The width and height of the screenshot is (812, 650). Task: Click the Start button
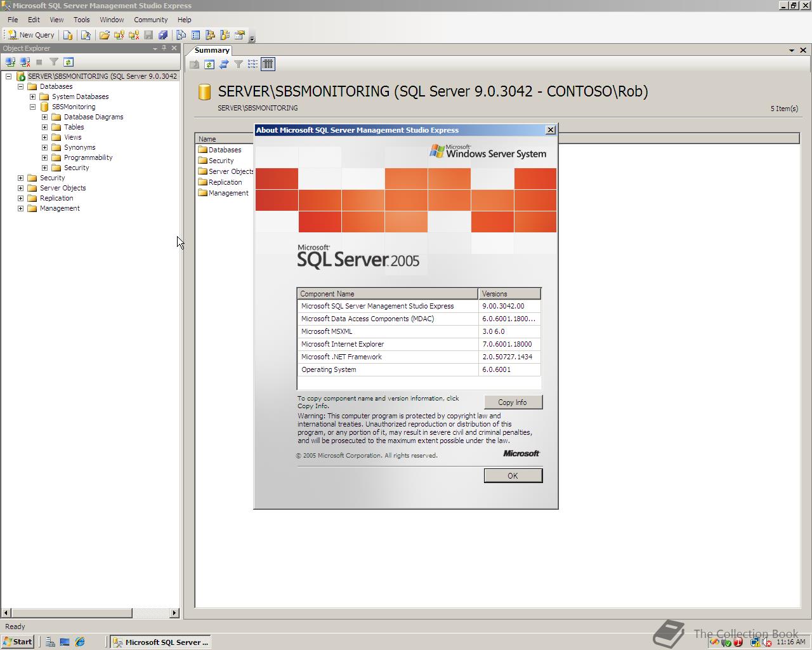(x=18, y=642)
